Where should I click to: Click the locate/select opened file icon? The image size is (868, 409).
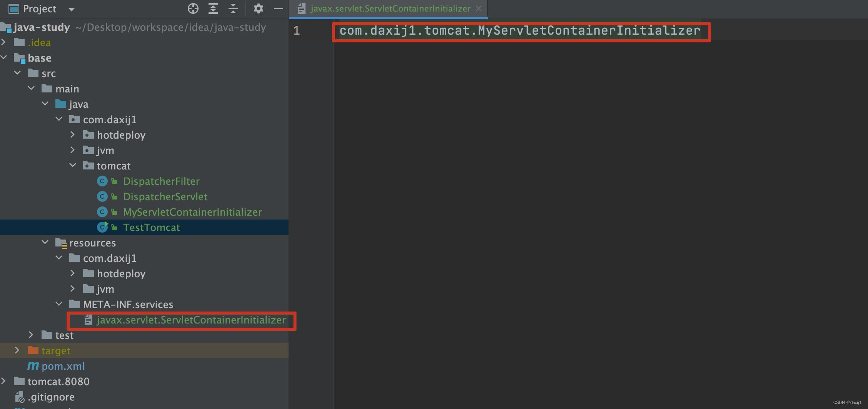coord(193,8)
